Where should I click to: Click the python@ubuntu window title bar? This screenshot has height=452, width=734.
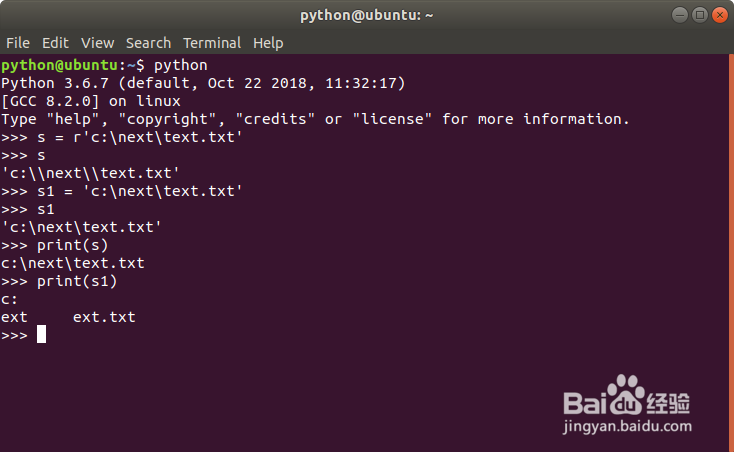click(x=366, y=15)
